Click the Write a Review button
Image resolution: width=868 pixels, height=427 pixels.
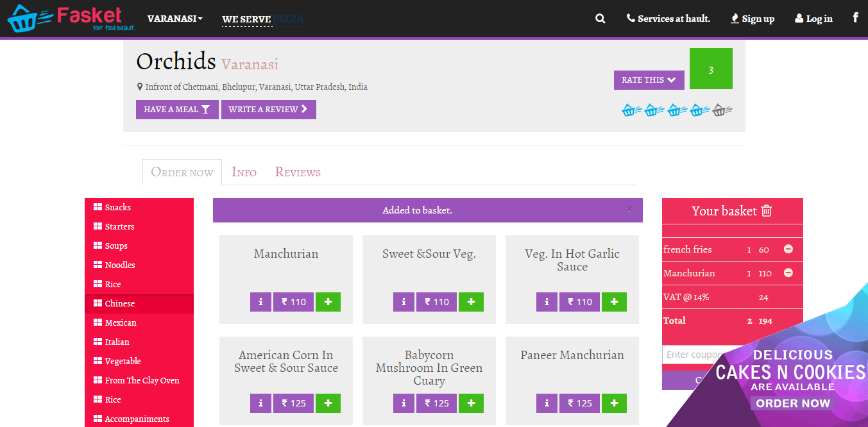point(269,110)
